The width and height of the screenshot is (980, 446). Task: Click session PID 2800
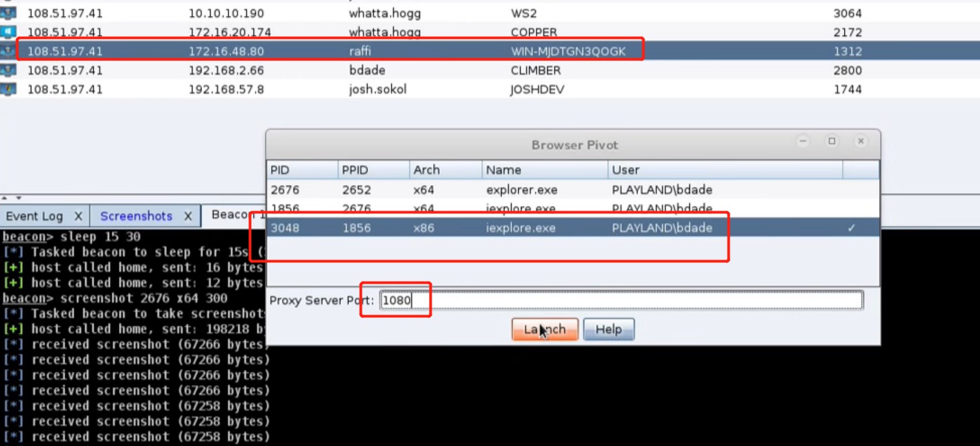coord(847,70)
